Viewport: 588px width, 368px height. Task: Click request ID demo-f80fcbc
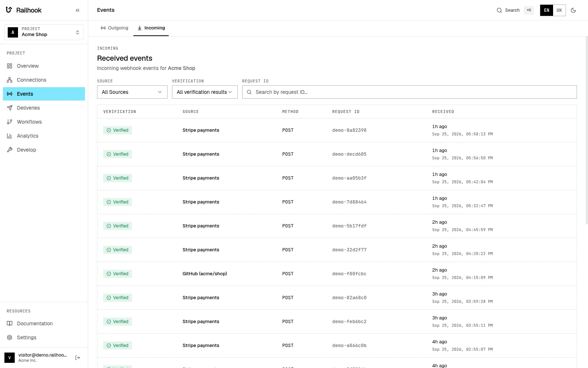point(349,274)
